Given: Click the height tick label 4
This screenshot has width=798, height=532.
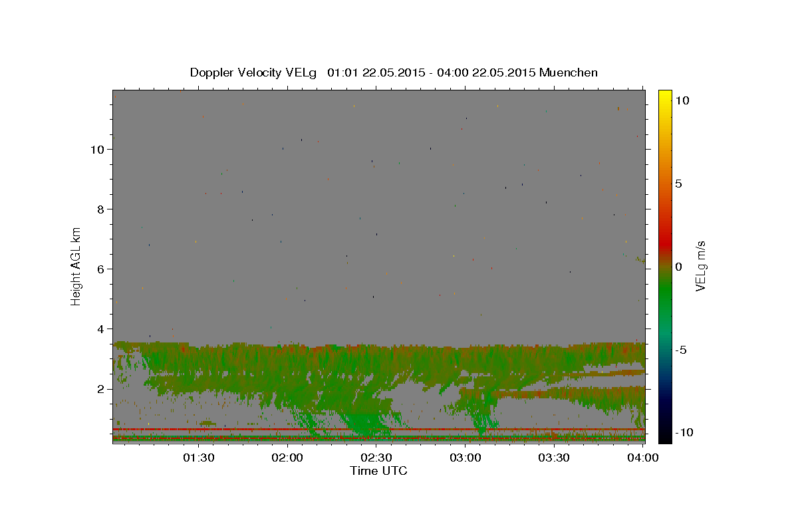Looking at the screenshot, I should [x=100, y=329].
